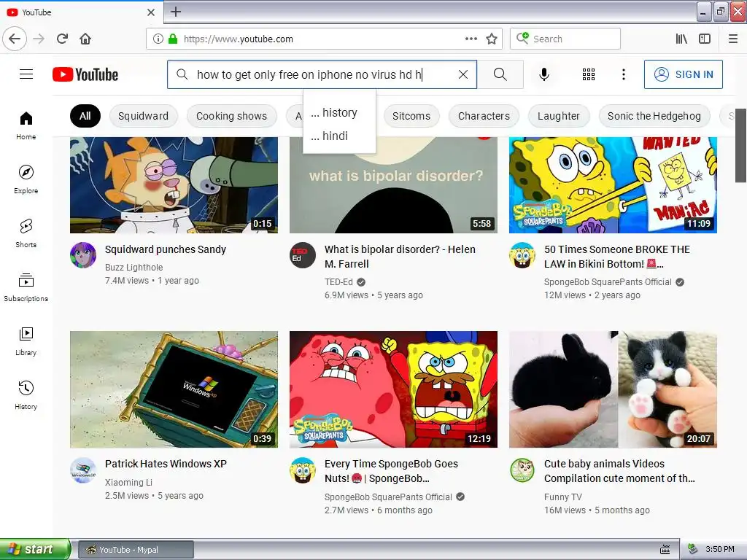Open the browser Library icon
The height and width of the screenshot is (560, 747).
coord(681,39)
